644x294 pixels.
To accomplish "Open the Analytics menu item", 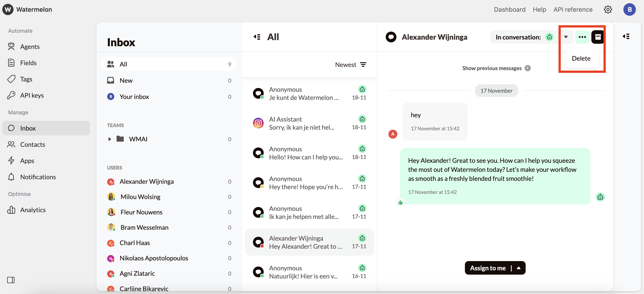I will 33,210.
